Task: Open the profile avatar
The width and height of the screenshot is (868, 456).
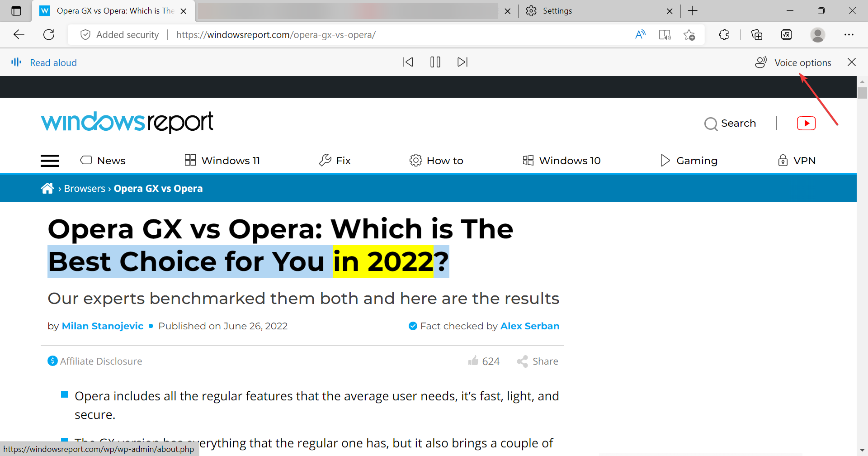Action: pyautogui.click(x=817, y=35)
